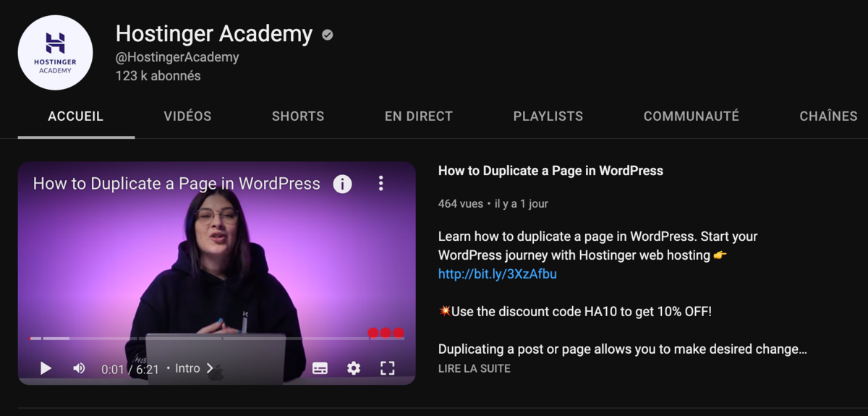Viewport: 868px width, 416px height.
Task: View the COMMUNAUTÉ tab
Action: point(692,116)
